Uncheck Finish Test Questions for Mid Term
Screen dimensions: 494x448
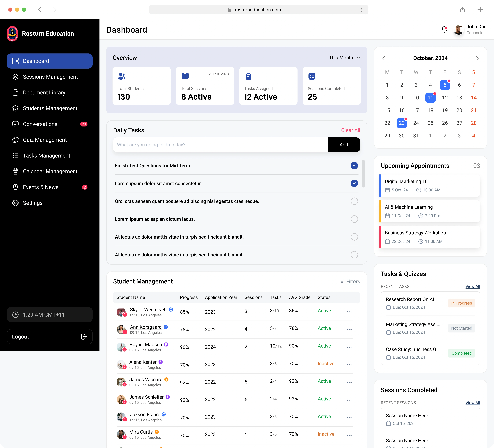(x=354, y=165)
